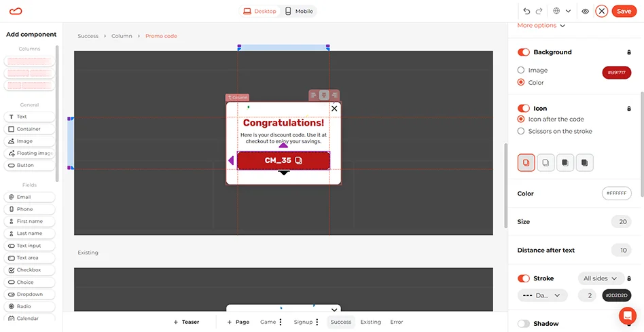Image resolution: width=644 pixels, height=332 pixels.
Task: Expand More options section
Action: [541, 26]
